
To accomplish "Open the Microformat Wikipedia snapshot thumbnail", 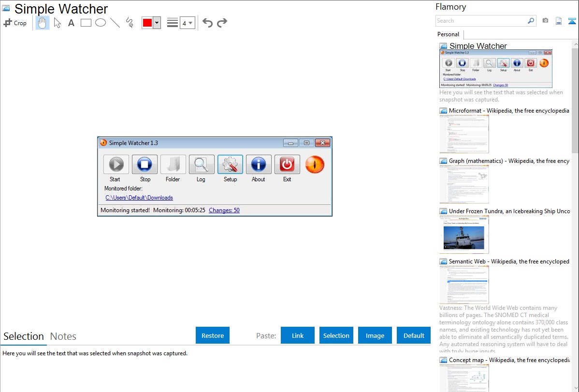I will [464, 134].
